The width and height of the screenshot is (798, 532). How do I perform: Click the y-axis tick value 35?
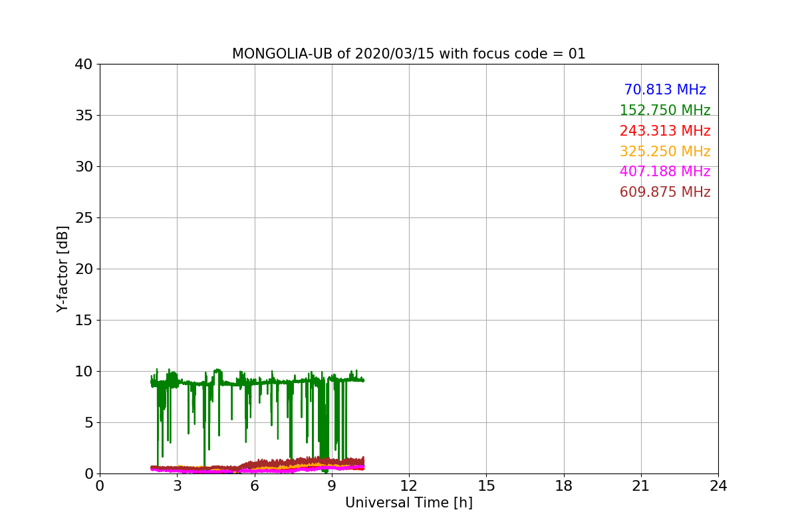(x=83, y=116)
